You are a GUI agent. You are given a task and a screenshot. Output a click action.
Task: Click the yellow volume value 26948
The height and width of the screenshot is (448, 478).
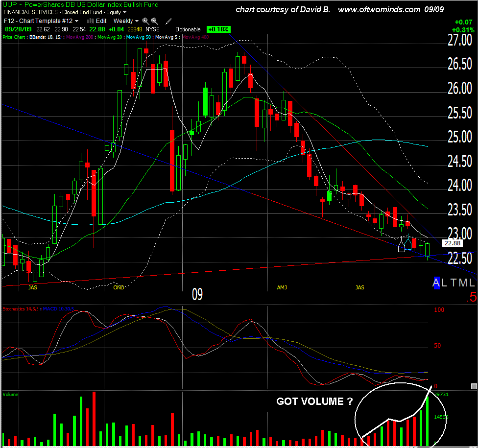(x=135, y=29)
